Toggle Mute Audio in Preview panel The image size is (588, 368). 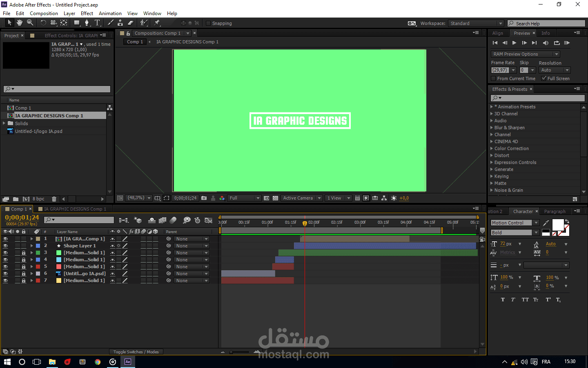pos(546,43)
